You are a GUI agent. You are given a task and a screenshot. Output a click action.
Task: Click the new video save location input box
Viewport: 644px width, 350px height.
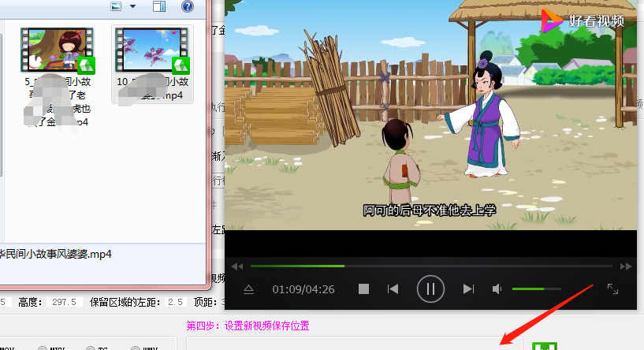(x=355, y=344)
